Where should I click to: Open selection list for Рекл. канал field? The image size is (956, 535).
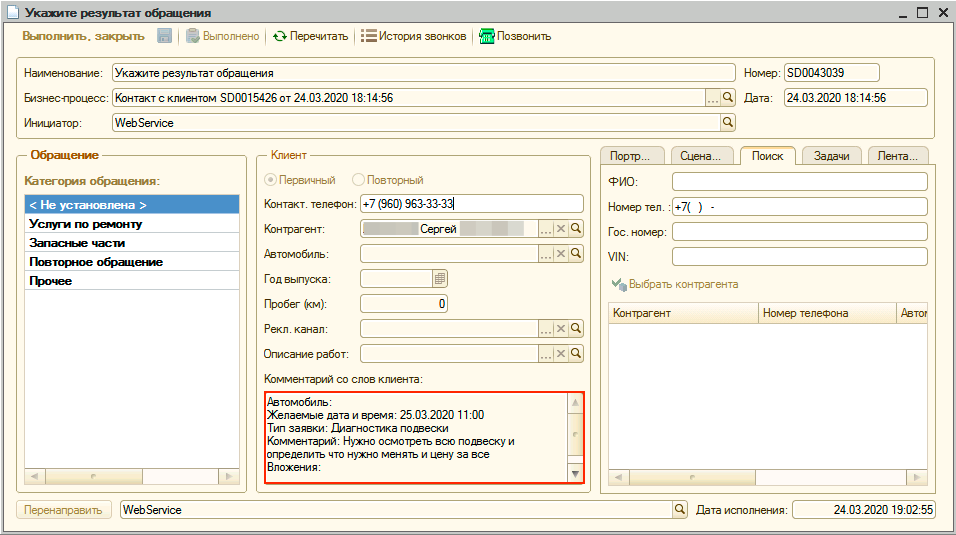point(546,329)
